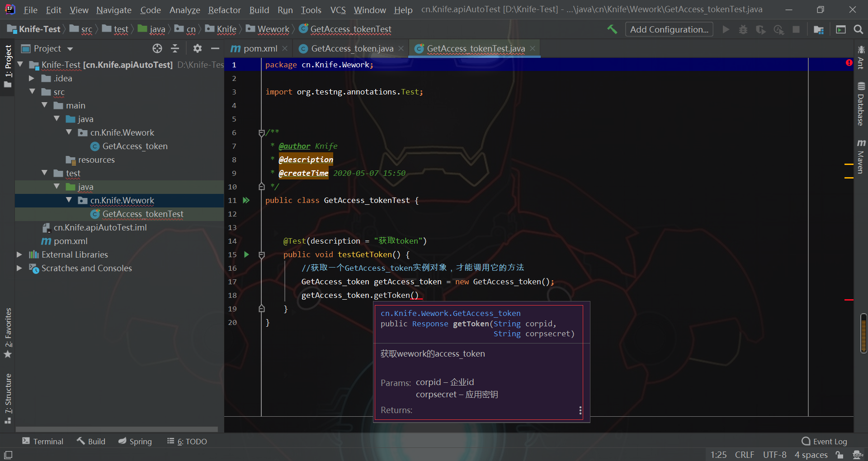Viewport: 868px width, 461px height.
Task: Click the Project Structure icon in the toolbar
Action: click(818, 29)
